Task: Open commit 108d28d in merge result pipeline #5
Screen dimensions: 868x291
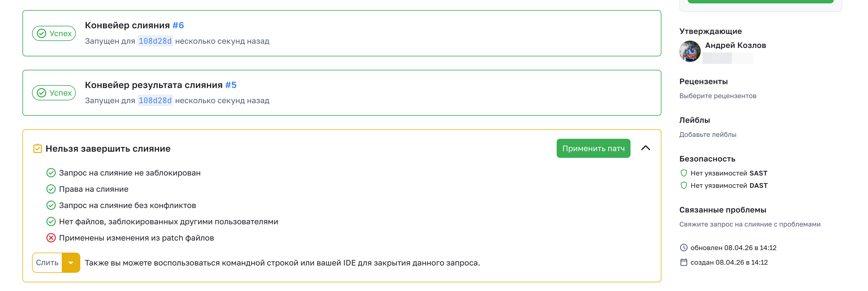Action: 155,101
